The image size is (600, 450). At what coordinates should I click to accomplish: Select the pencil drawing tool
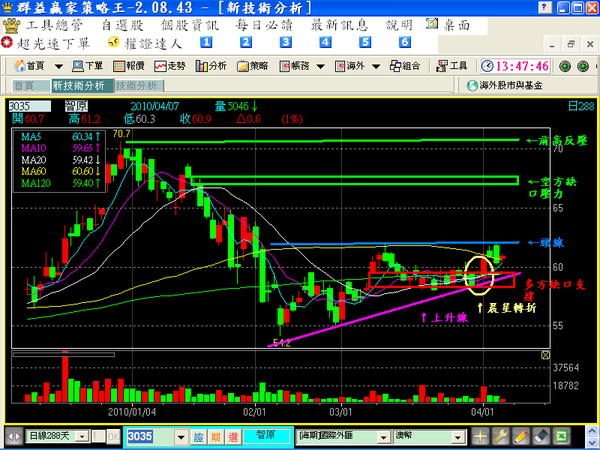click(x=521, y=436)
